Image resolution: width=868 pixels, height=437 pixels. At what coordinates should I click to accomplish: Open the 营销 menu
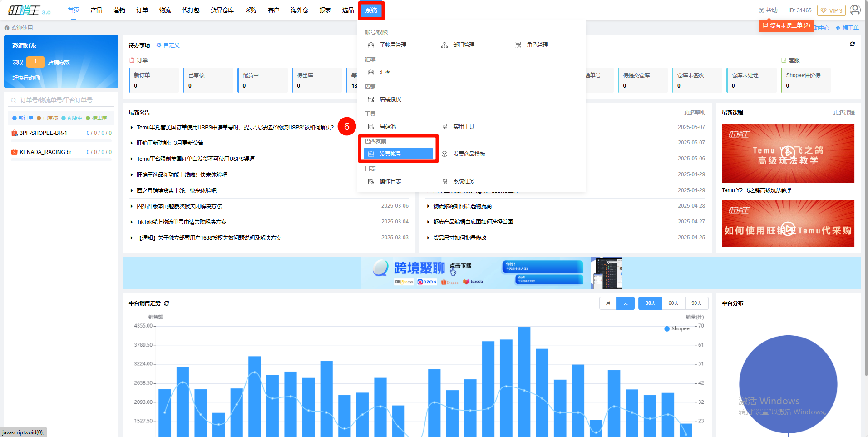tap(119, 10)
